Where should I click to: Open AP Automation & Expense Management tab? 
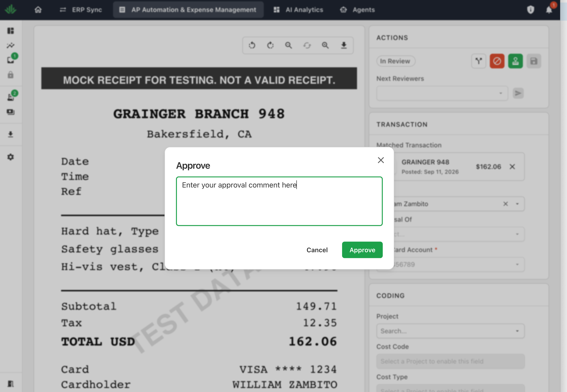click(188, 10)
